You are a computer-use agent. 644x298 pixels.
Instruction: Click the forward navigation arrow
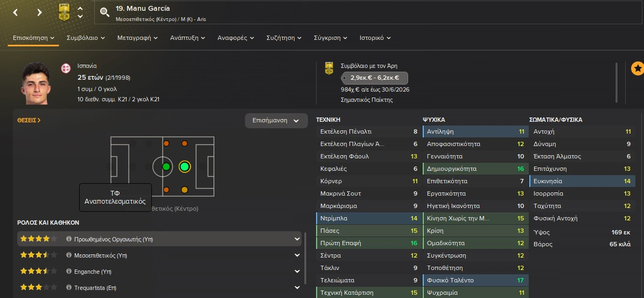40,12
